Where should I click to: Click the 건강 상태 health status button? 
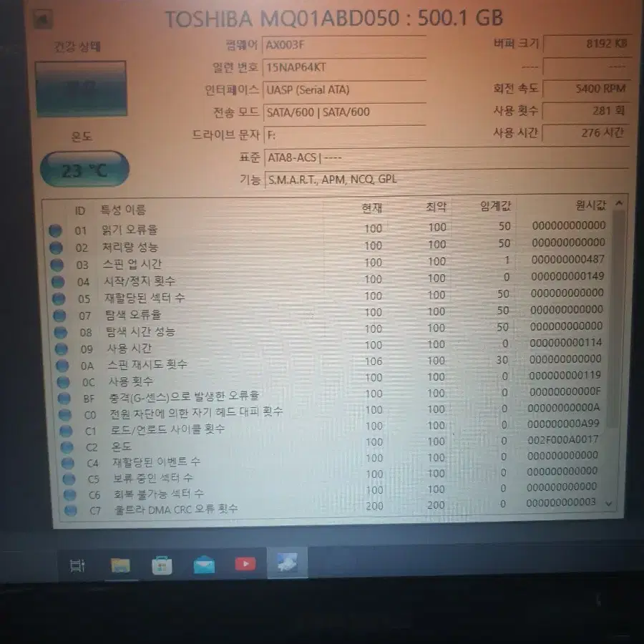pos(82,89)
